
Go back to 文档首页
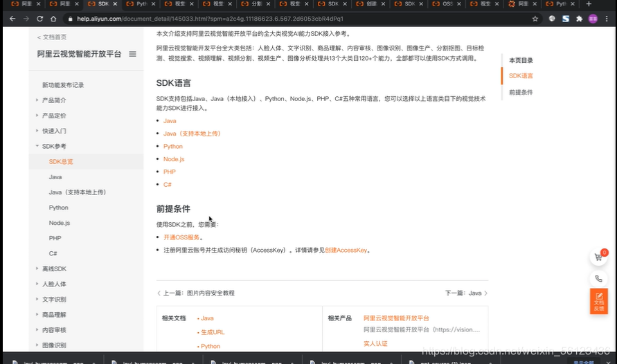52,37
